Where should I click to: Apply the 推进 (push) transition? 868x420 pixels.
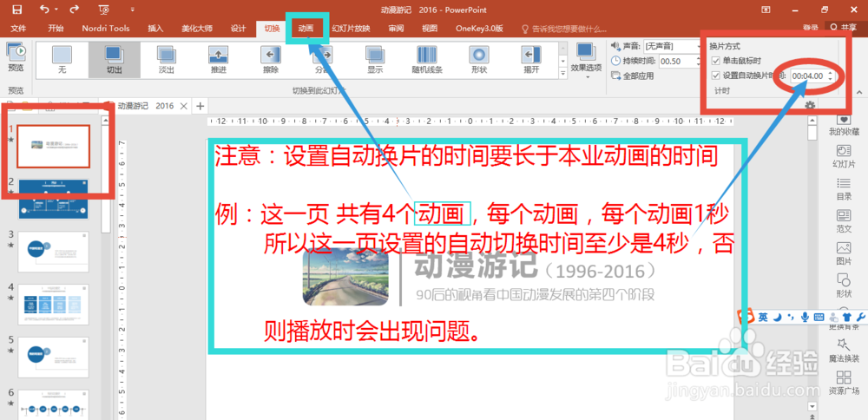click(218, 59)
